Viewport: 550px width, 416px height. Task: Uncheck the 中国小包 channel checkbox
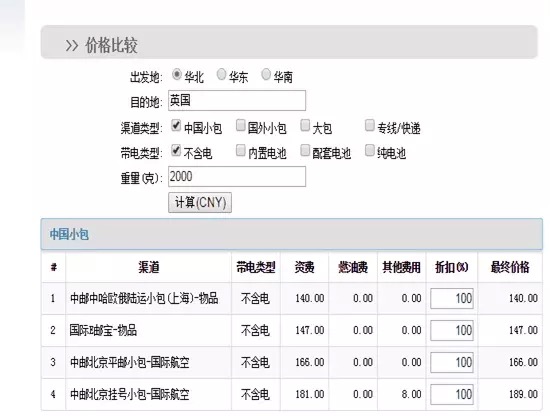pos(176,126)
